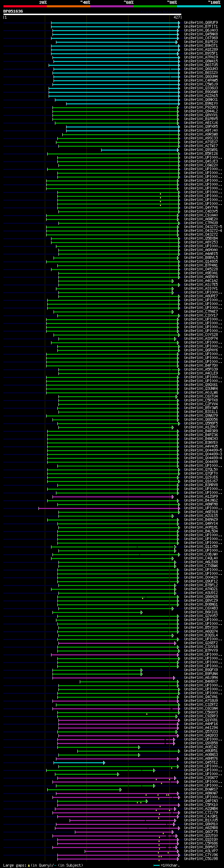Click hit label UniRef100_A8Y253
Screen dimensions: 224x868
(x=201, y=242)
